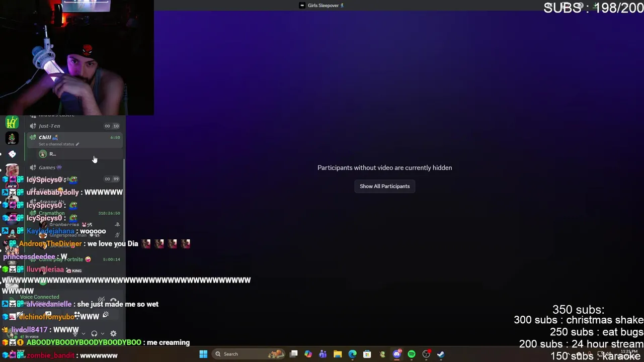Toggle noise suppression icon in voice panel
This screenshot has width=644, height=362.
coord(101,300)
